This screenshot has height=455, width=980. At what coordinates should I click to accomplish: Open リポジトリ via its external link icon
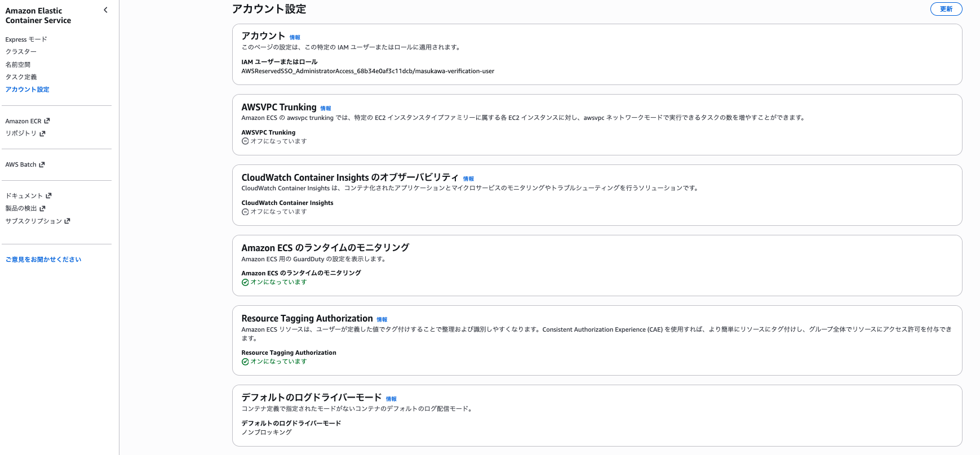point(42,133)
